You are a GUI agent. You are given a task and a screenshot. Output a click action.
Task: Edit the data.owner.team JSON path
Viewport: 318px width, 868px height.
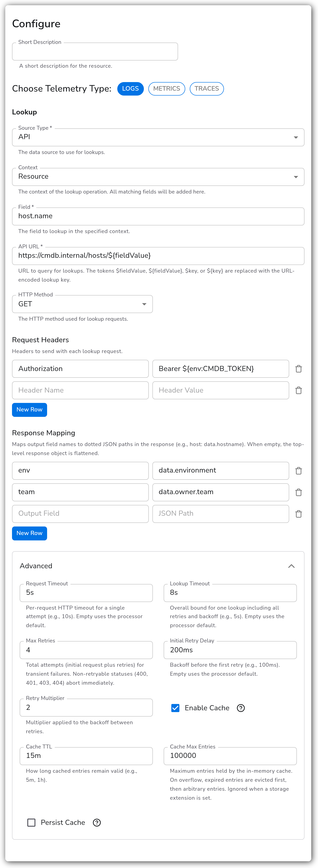pyautogui.click(x=220, y=492)
